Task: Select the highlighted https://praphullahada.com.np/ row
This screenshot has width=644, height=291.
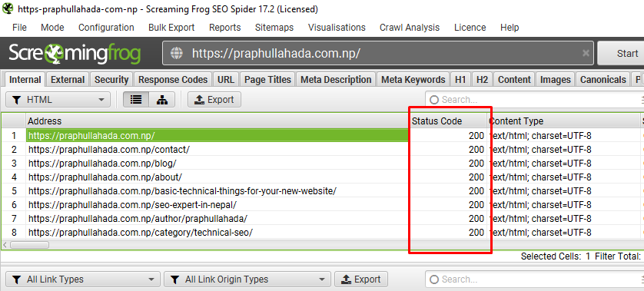Action: [x=217, y=136]
